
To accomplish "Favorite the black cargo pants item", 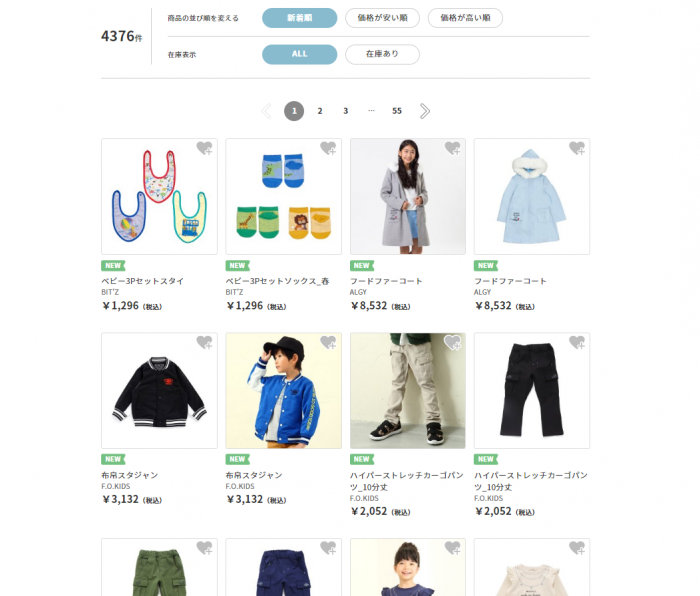I will [577, 342].
